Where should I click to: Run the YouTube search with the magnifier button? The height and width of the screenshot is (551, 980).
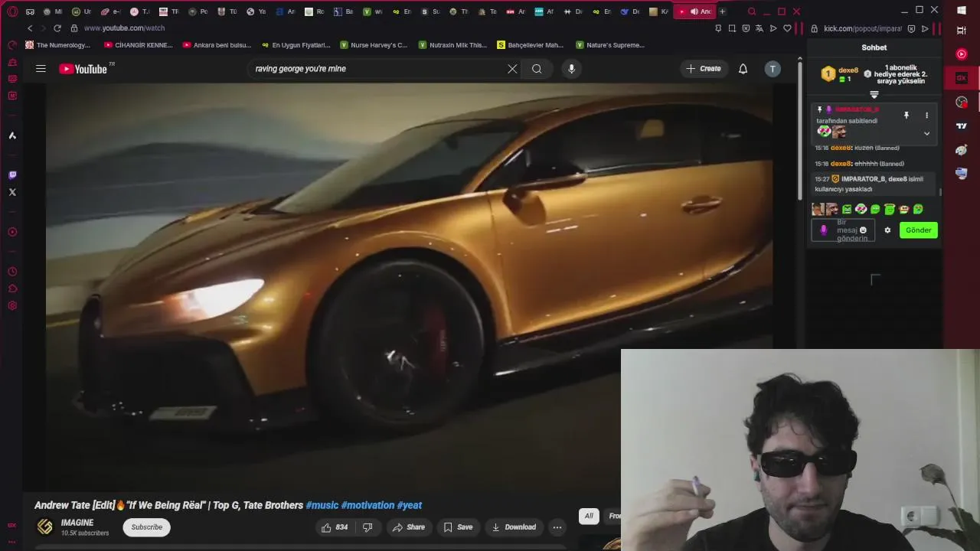tap(537, 69)
